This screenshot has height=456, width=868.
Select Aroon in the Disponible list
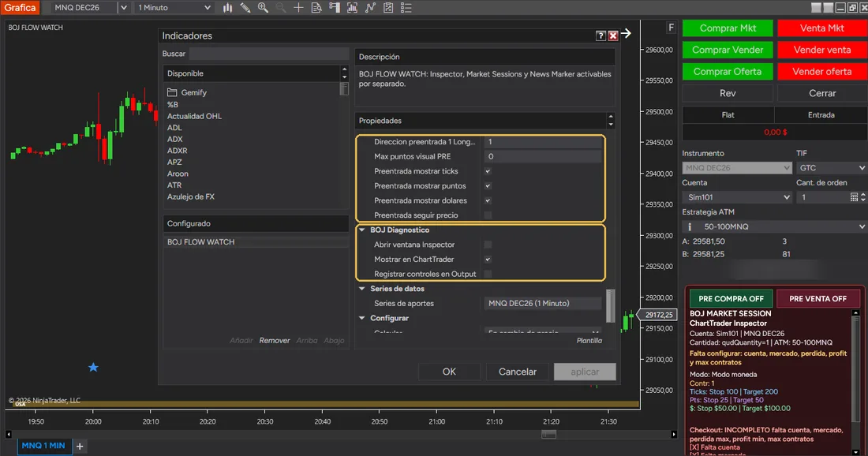tap(178, 174)
